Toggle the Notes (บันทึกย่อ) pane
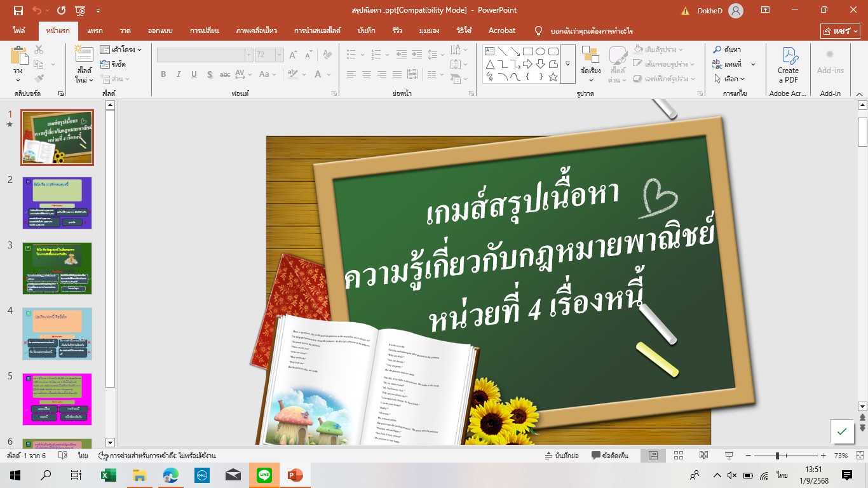Screen dimensions: 868x488 (561, 456)
